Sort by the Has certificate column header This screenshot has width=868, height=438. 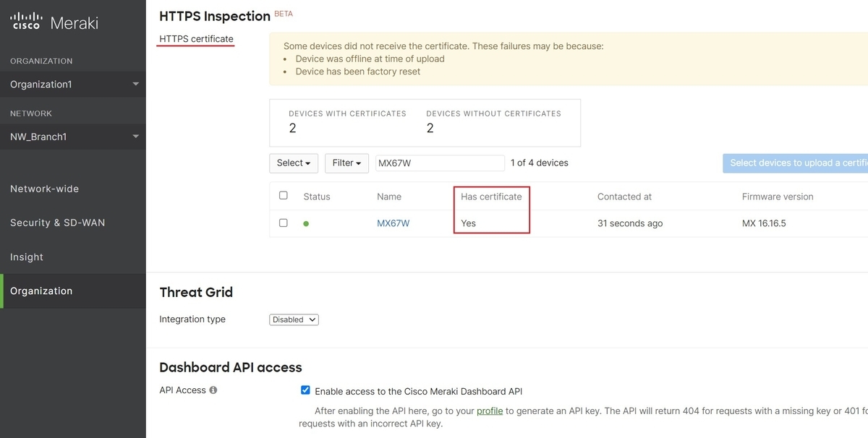coord(491,197)
